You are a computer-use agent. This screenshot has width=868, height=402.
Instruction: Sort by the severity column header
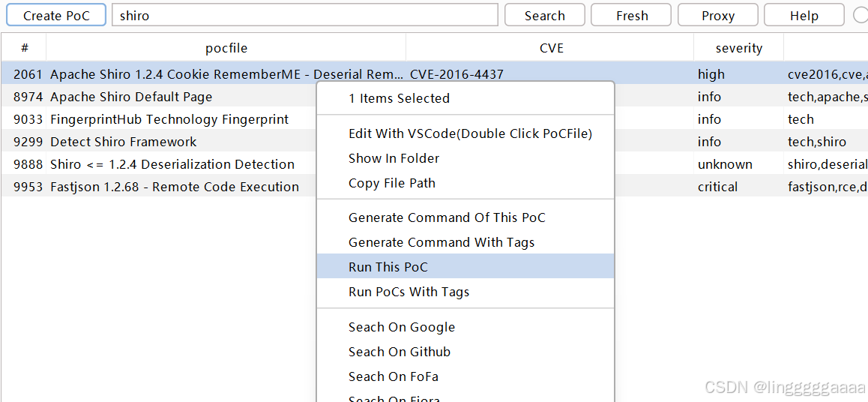point(739,47)
